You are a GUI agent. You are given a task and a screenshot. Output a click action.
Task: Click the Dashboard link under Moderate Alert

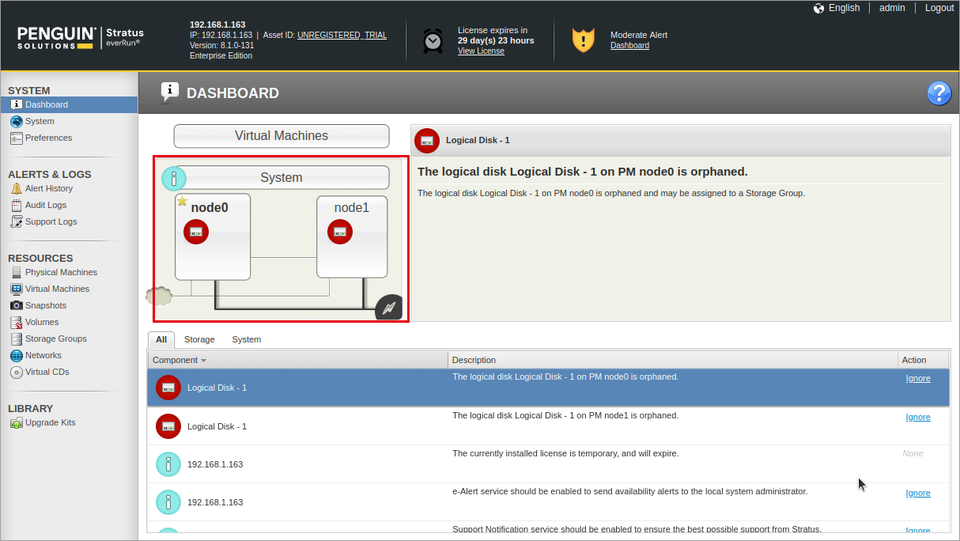[x=629, y=45]
